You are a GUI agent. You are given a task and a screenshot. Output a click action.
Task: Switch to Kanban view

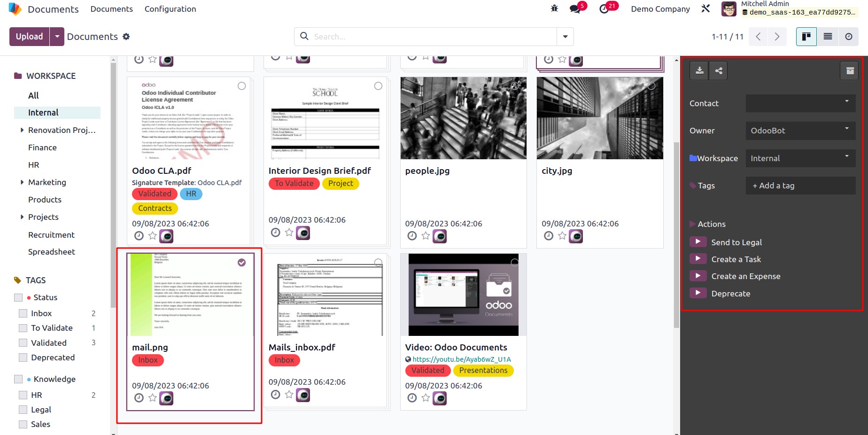point(806,37)
